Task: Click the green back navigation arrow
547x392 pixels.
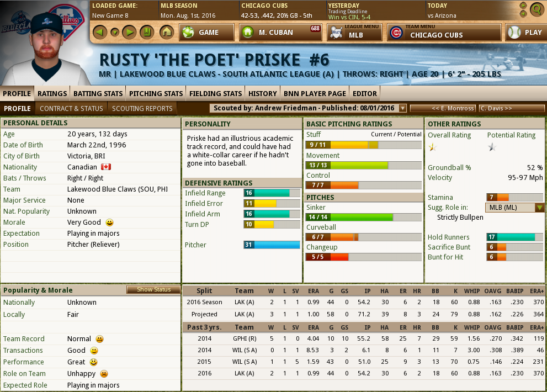Action: click(x=99, y=32)
